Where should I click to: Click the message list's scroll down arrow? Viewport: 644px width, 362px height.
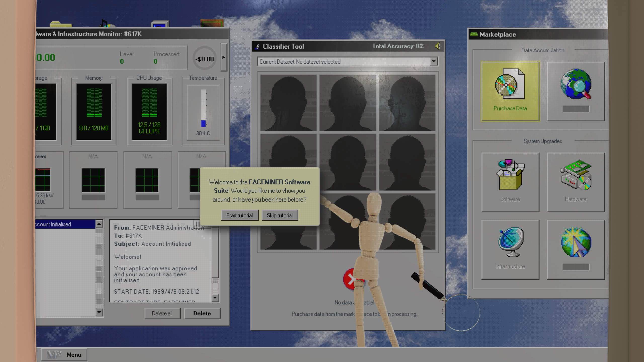pos(99,312)
